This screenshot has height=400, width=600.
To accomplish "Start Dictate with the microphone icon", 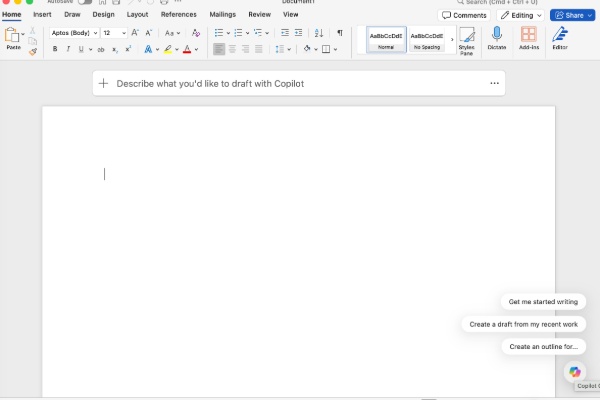I will pos(497,38).
